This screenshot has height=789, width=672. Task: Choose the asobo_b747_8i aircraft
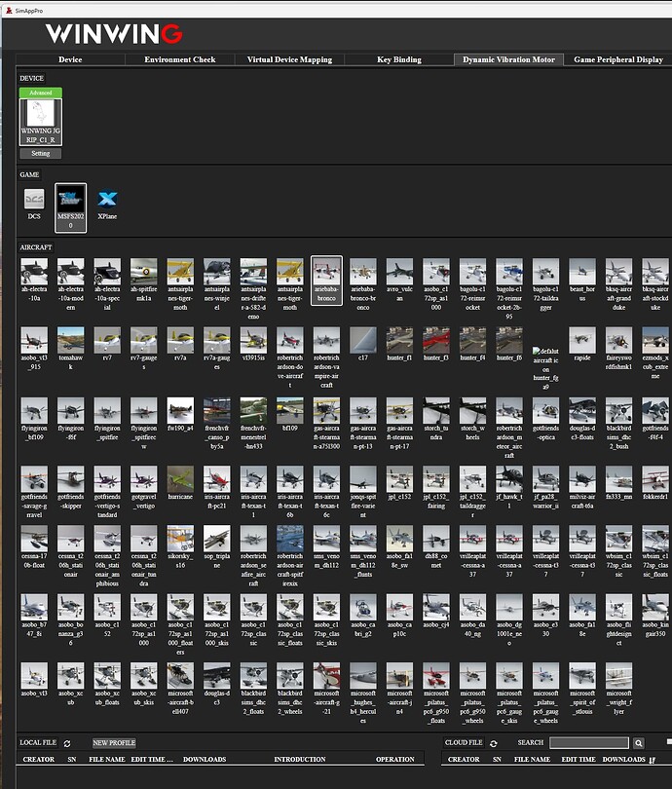point(34,607)
